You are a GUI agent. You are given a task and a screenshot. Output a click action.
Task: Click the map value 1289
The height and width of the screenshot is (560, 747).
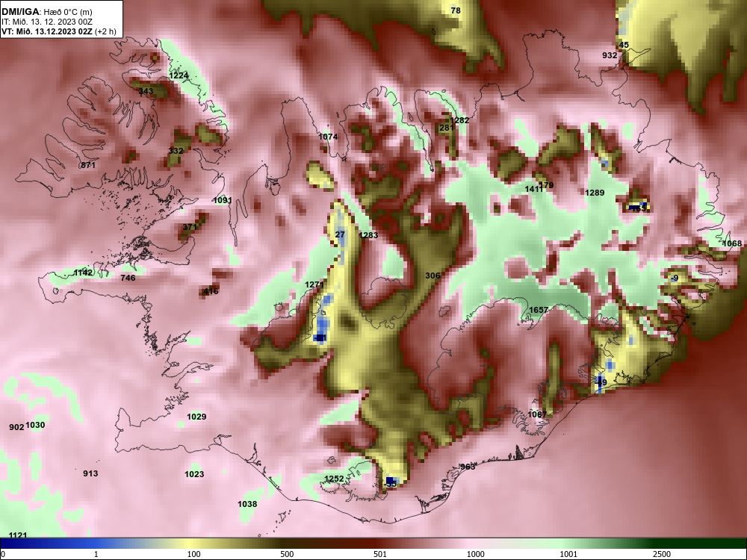click(x=595, y=193)
